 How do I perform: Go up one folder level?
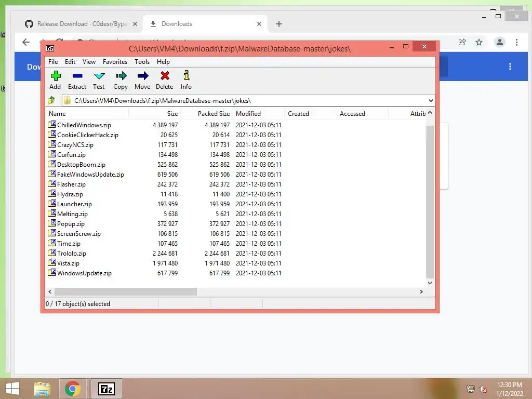point(51,100)
